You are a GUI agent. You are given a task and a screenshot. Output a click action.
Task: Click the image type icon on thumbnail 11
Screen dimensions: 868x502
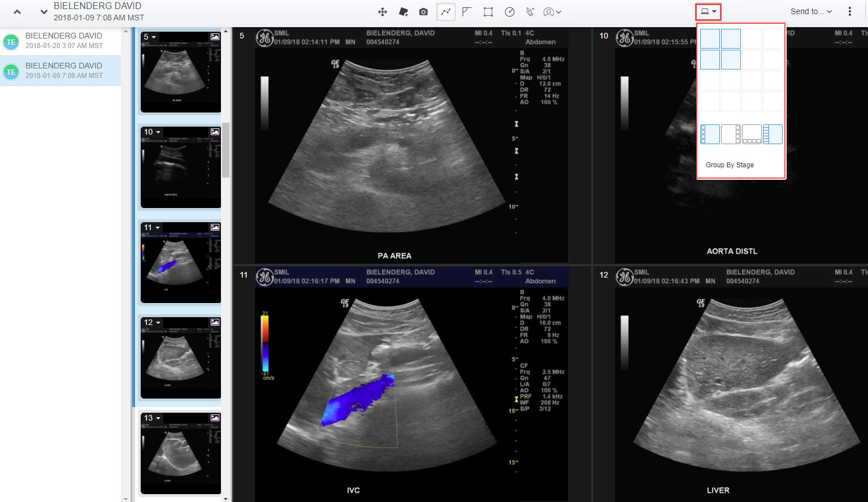(215, 227)
